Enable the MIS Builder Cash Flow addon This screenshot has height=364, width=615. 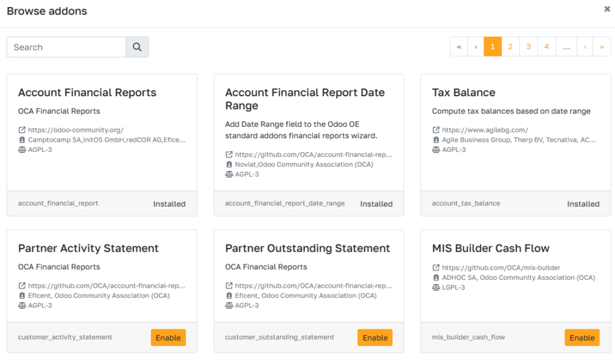point(582,337)
